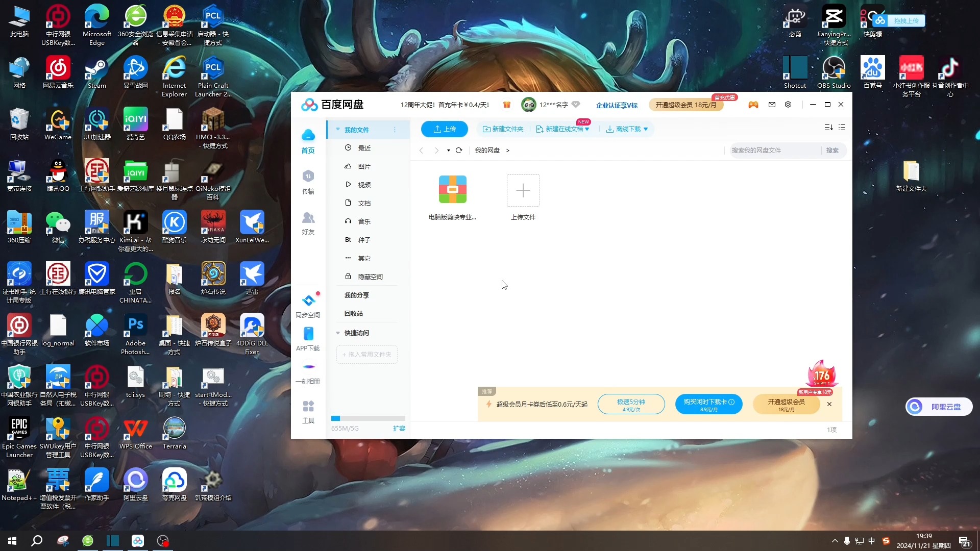Open the 离线下载 dropdown
The image size is (980, 551).
[627, 129]
